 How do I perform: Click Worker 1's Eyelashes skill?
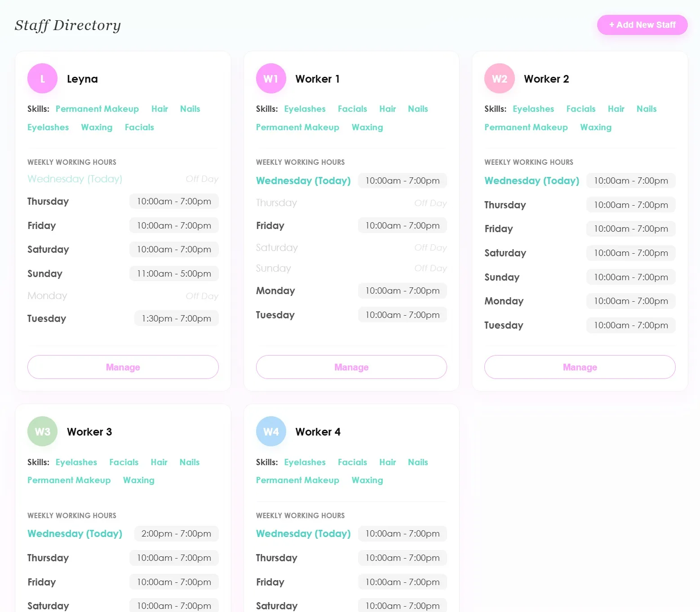(305, 109)
